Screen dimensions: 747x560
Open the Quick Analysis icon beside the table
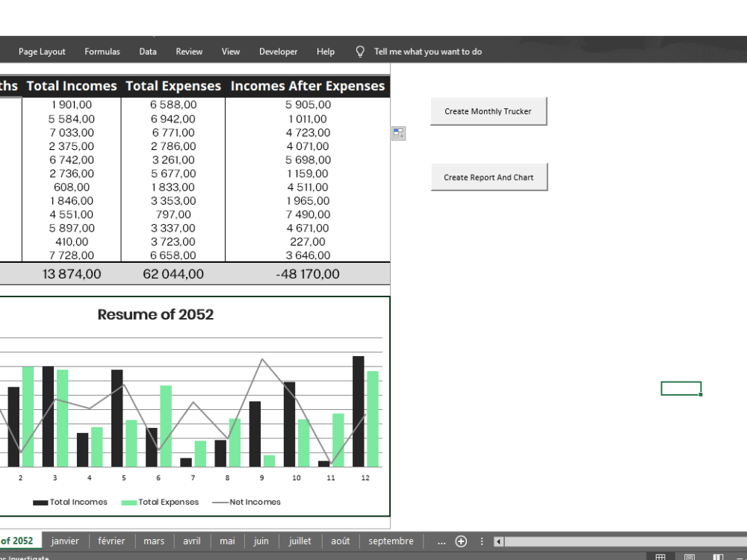(399, 134)
